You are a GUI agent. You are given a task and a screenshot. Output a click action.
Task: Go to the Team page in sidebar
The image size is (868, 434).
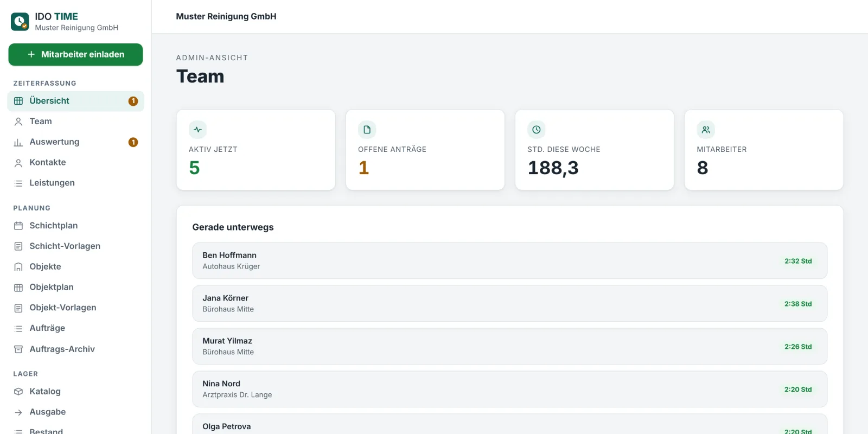click(x=75, y=122)
